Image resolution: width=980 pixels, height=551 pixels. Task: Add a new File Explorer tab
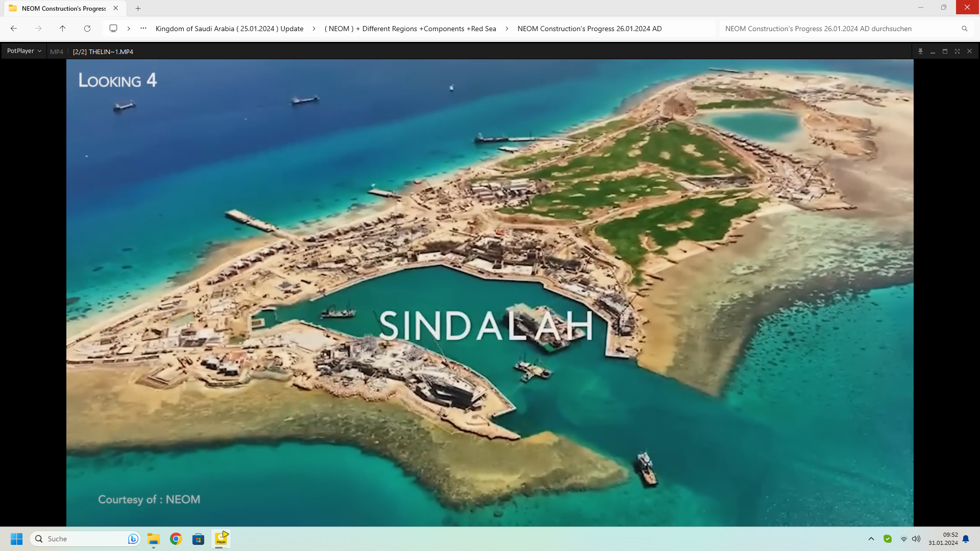pos(138,8)
